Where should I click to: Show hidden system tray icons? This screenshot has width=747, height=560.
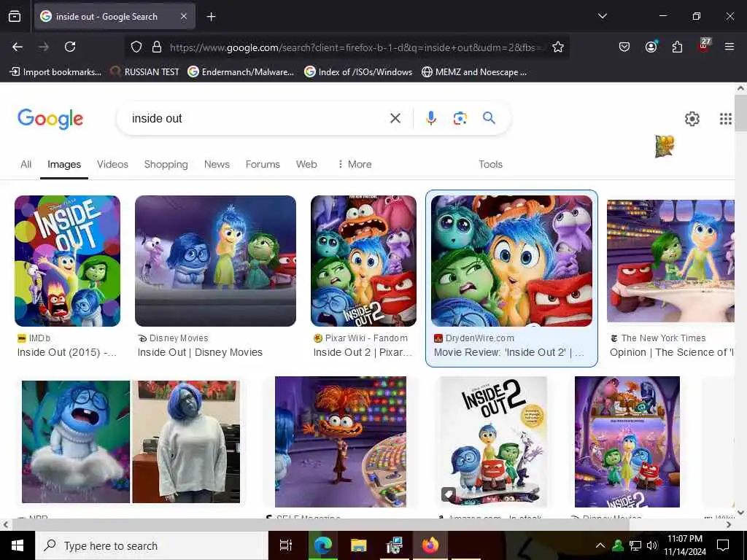[600, 545]
